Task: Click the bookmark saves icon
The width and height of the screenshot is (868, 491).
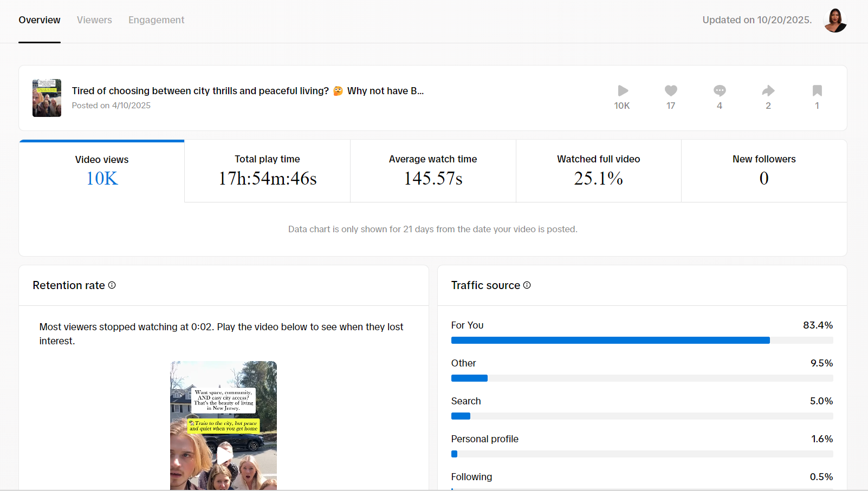Action: [817, 91]
